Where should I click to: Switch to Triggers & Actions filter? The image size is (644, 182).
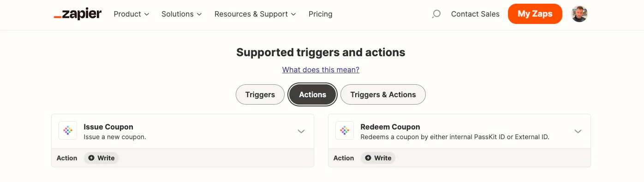click(383, 94)
